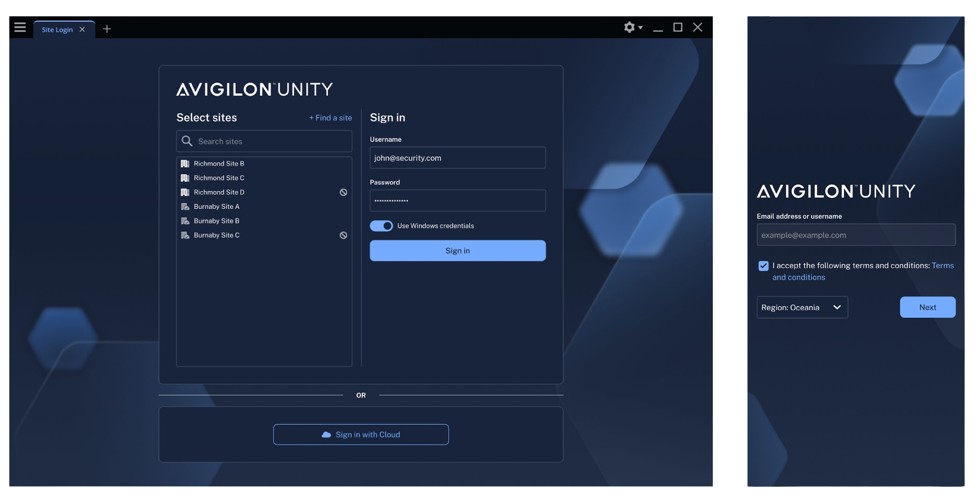
Task: Focus the Search sites field
Action: tap(264, 141)
